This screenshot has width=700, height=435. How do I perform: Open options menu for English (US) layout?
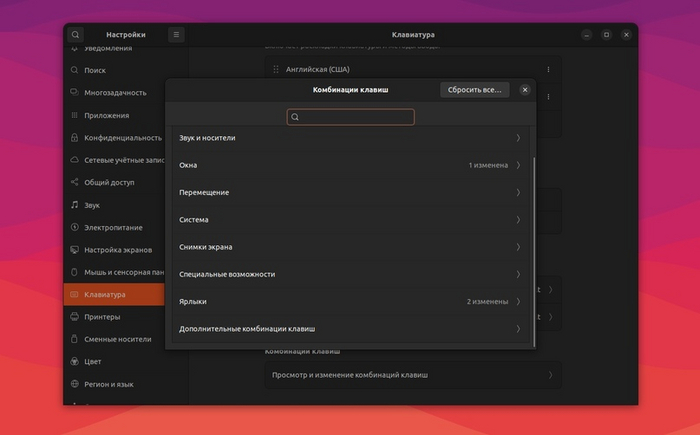pos(548,70)
